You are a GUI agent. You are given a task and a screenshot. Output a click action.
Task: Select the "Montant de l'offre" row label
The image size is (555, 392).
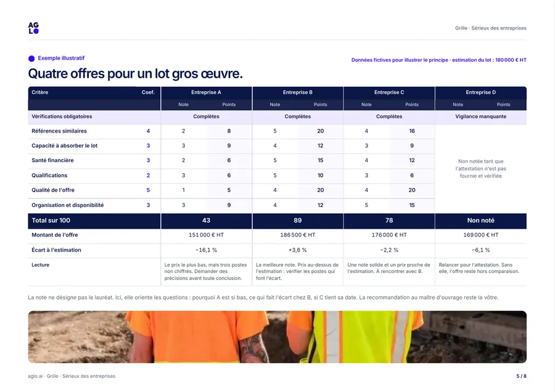click(54, 235)
